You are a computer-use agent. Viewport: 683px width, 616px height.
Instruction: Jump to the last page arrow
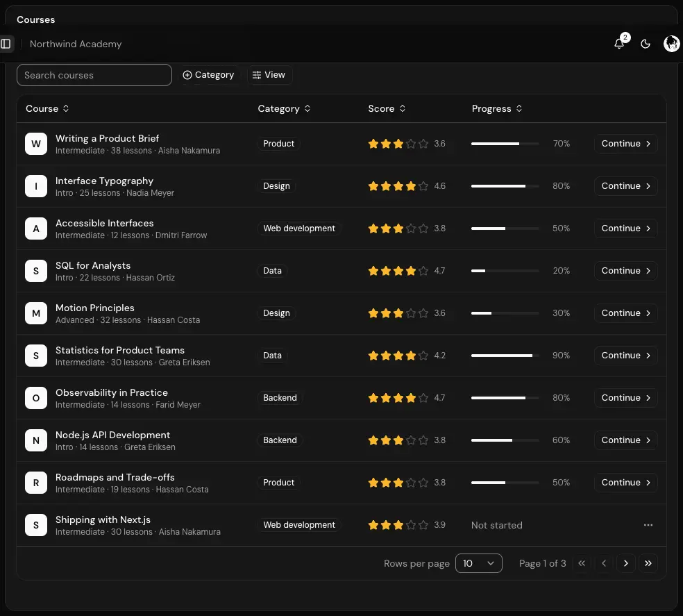[648, 563]
